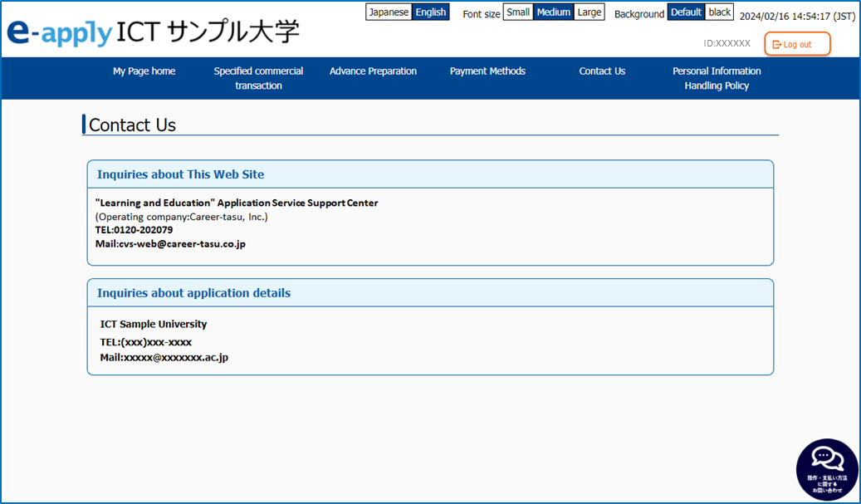The image size is (861, 504).
Task: Select English language option
Action: tap(430, 12)
